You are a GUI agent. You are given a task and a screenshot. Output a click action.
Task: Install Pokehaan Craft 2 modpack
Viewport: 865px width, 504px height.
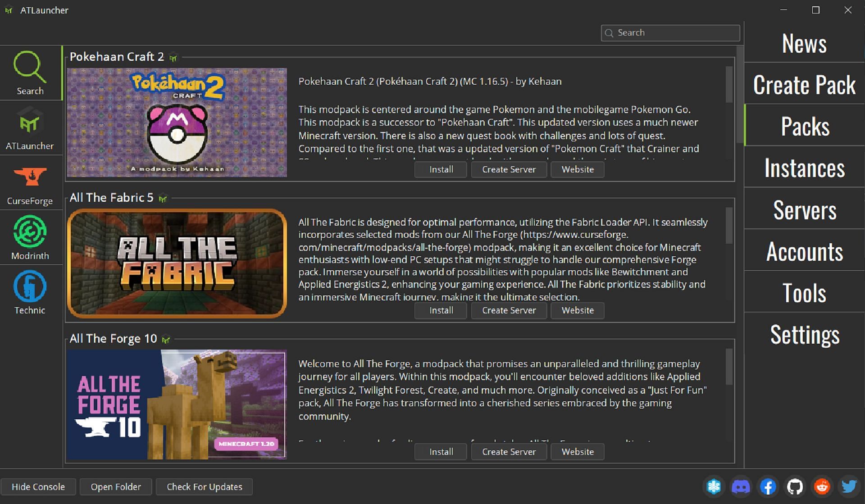pyautogui.click(x=442, y=169)
